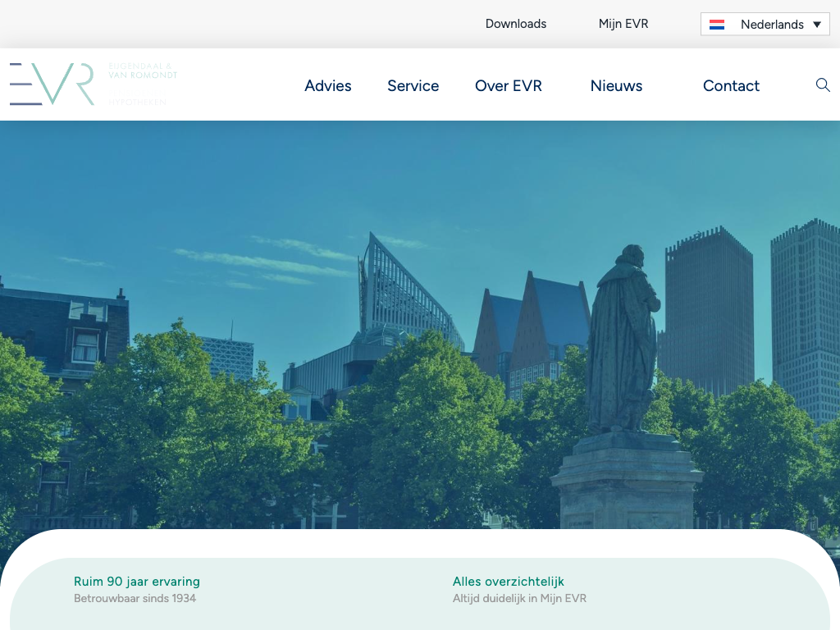Click the statue in the hero image
This screenshot has width=840, height=630.
click(622, 345)
